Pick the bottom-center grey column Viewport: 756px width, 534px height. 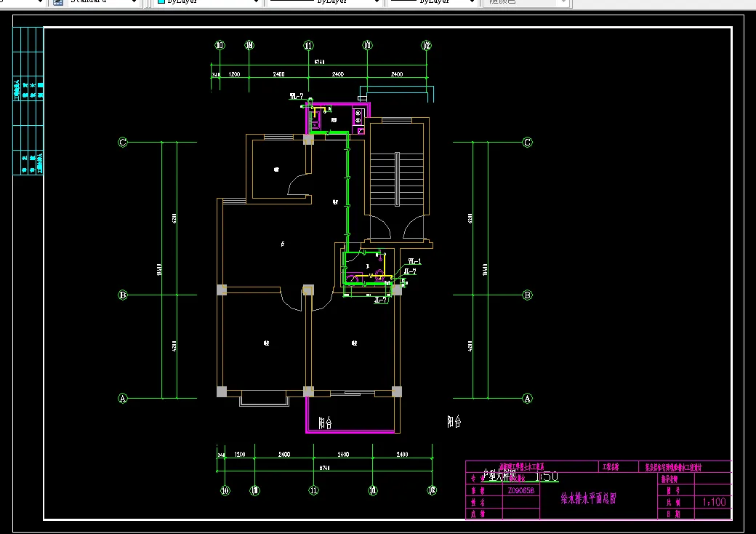coord(308,391)
